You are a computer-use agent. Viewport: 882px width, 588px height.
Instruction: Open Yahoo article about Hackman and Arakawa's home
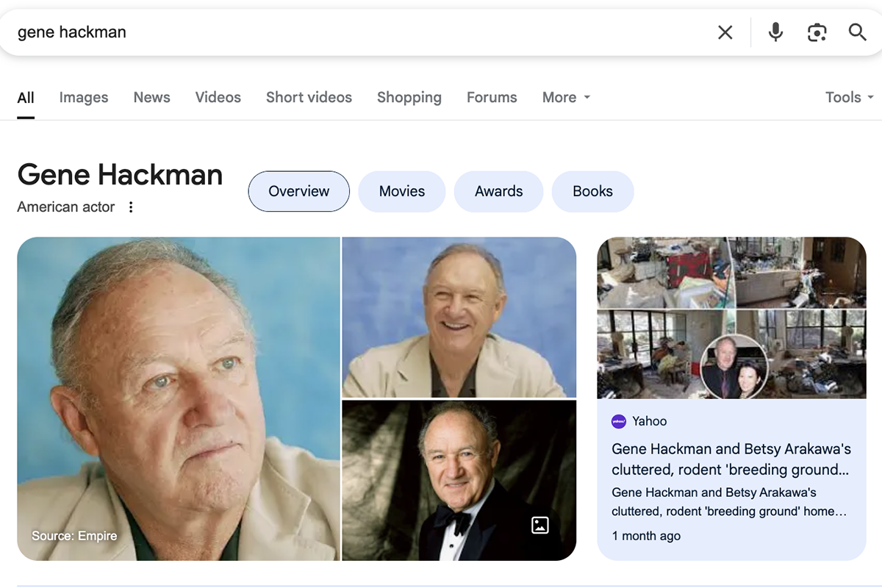731,459
